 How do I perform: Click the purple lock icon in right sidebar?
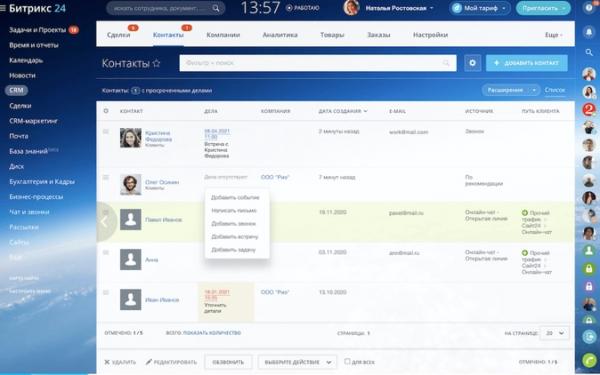(x=589, y=286)
